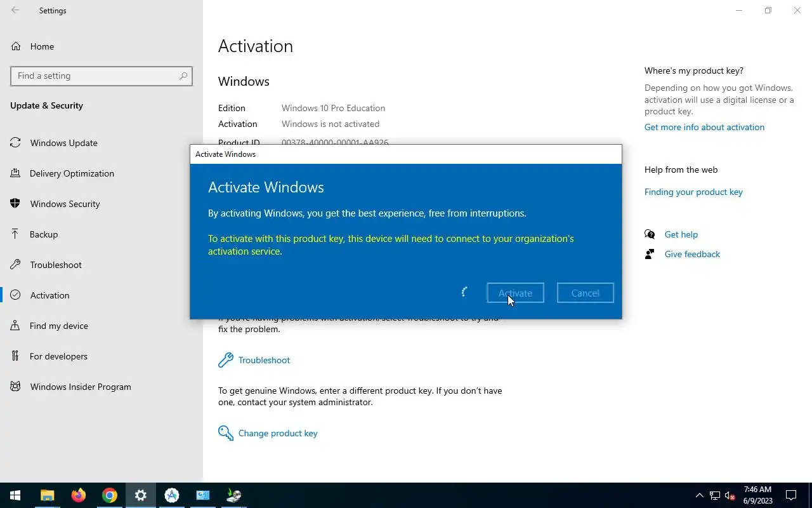Show hidden tray icons chevron

[699, 495]
